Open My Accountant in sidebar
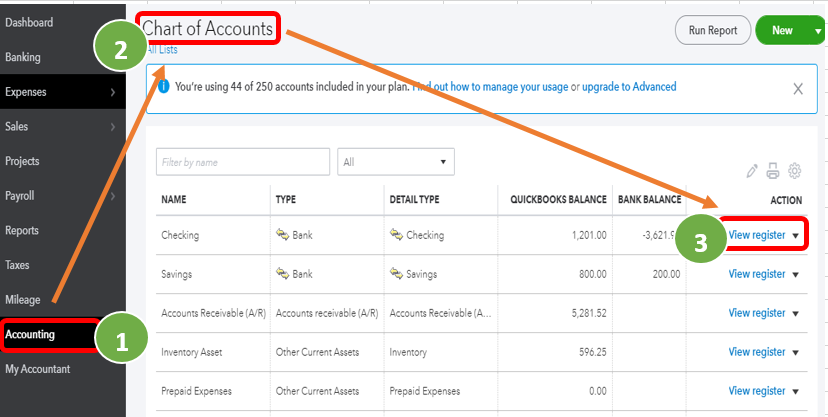 pyautogui.click(x=37, y=369)
